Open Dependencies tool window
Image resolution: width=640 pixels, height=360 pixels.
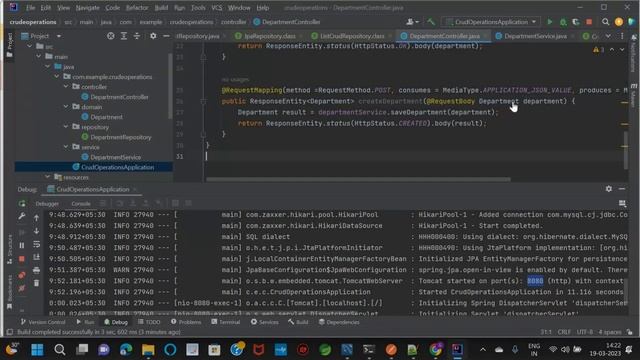339,322
